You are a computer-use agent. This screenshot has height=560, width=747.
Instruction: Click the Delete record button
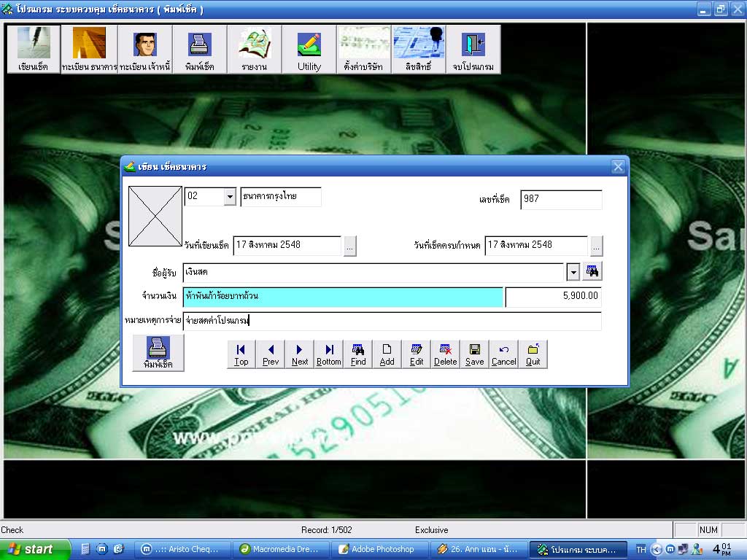(x=445, y=354)
